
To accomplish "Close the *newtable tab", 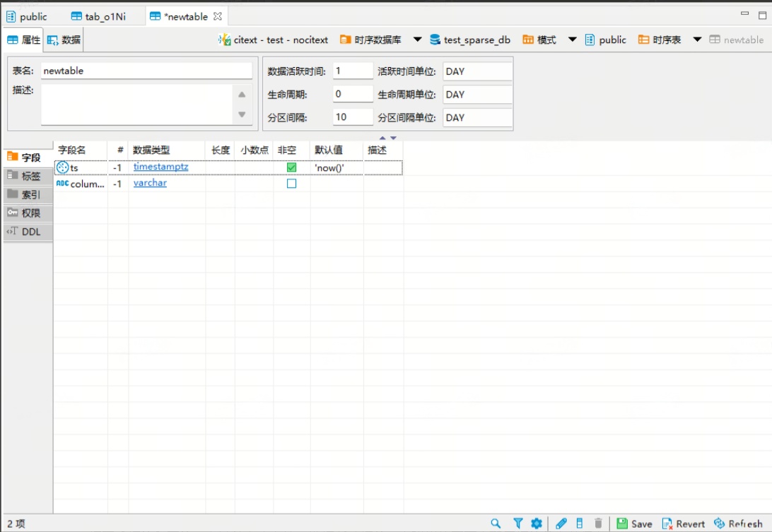I will 218,16.
